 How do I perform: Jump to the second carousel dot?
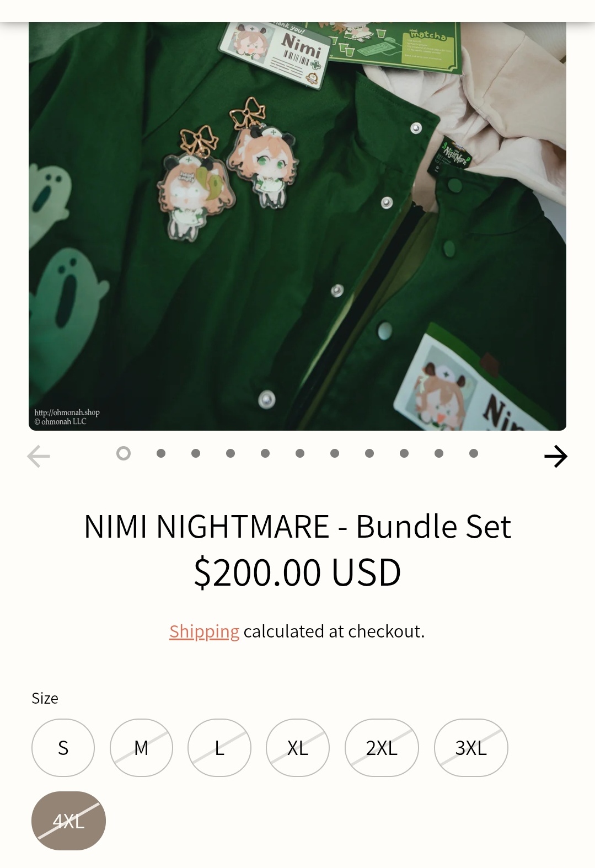coord(161,453)
